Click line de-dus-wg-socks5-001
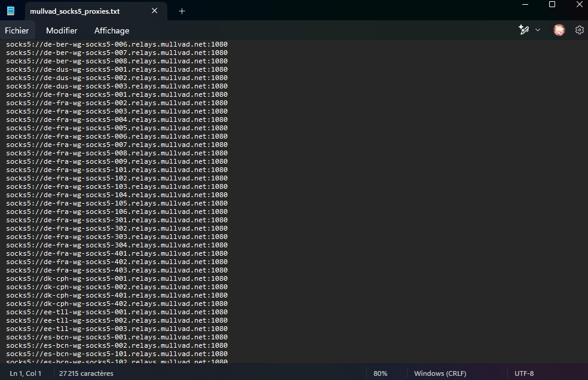The width and height of the screenshot is (588, 380). pyautogui.click(x=117, y=69)
